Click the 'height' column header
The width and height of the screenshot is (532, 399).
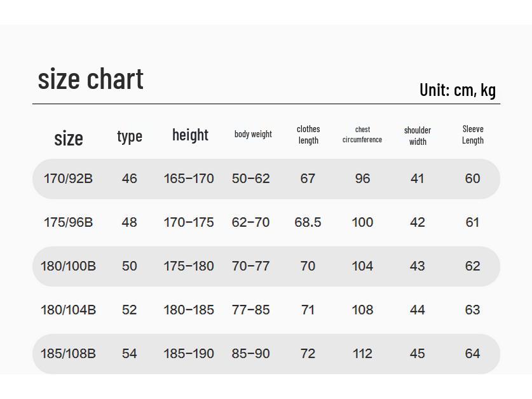(x=190, y=135)
